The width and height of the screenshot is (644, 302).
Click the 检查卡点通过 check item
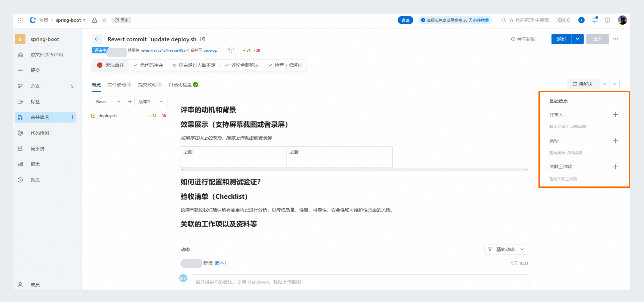pyautogui.click(x=285, y=65)
